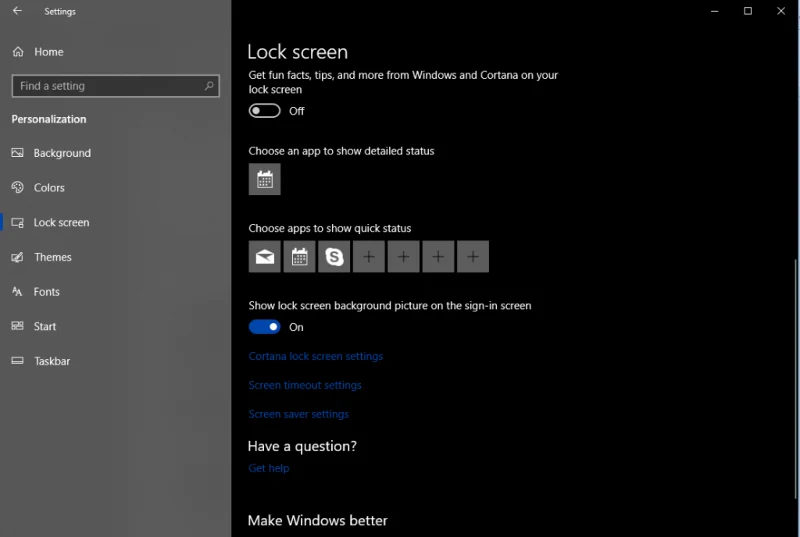Click the Find a setting search box
This screenshot has height=537, width=800.
coord(108,86)
